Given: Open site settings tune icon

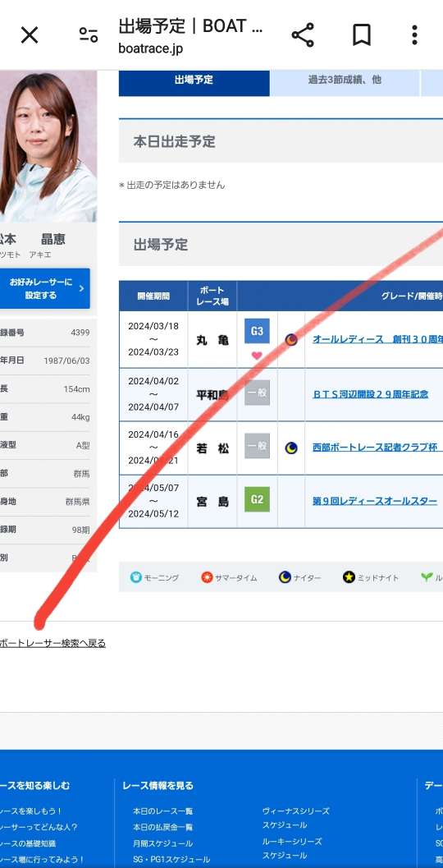Looking at the screenshot, I should point(89,35).
